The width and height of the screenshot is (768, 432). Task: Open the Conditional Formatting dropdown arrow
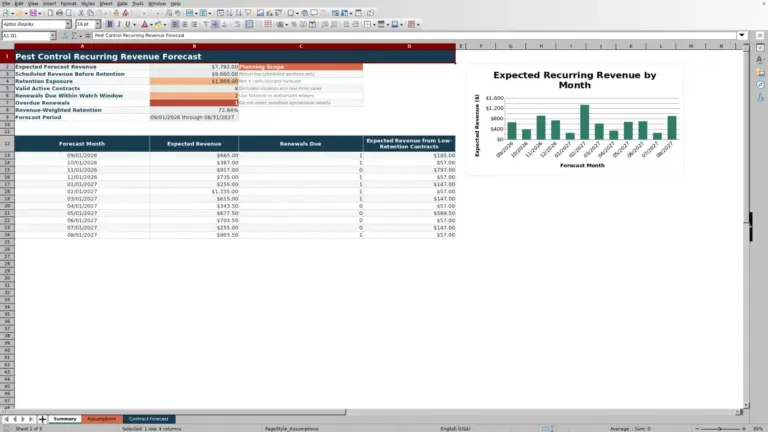418,24
